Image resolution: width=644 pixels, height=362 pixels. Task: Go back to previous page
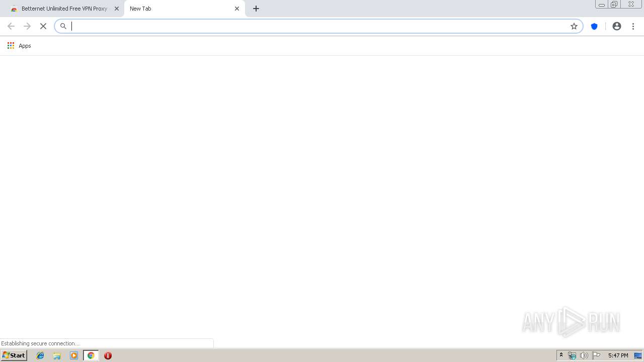coord(11,26)
